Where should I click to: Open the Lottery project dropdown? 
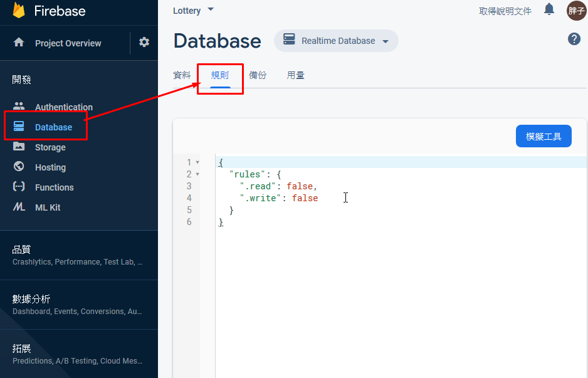193,11
